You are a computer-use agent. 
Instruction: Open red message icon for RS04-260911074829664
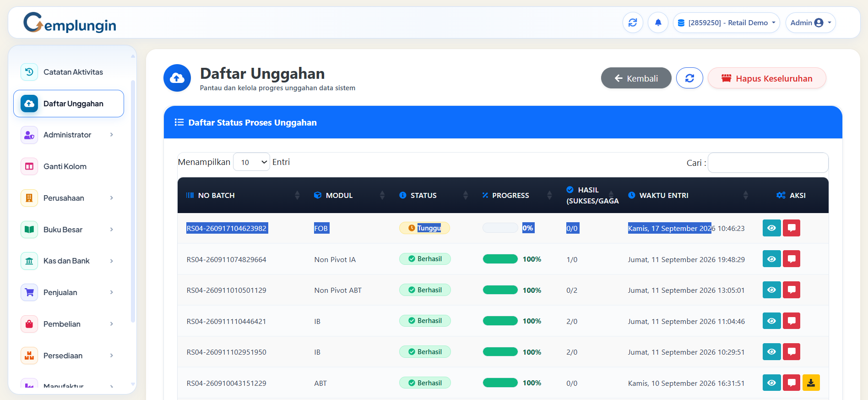click(792, 259)
